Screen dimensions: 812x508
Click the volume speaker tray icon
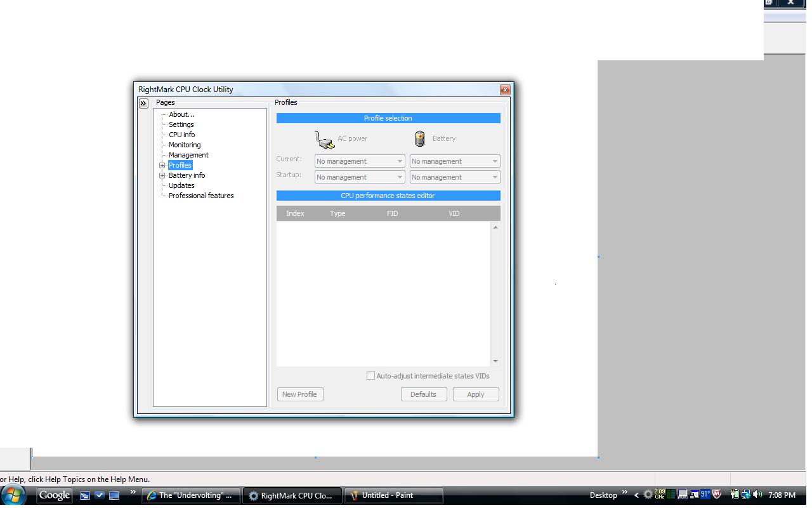click(757, 494)
